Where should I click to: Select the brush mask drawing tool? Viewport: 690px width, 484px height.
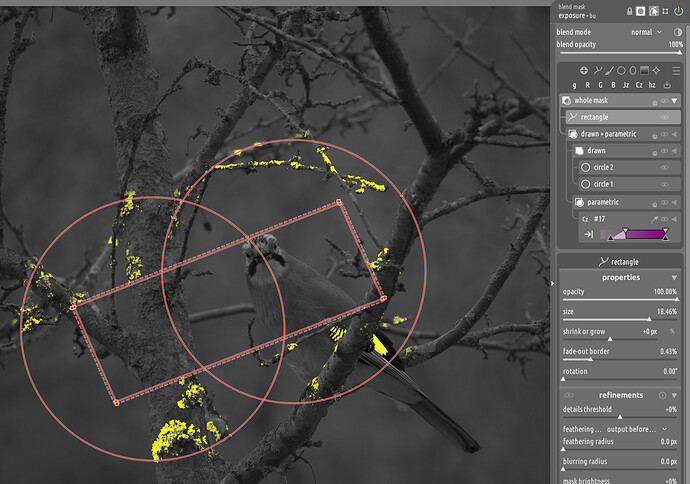tap(609, 70)
